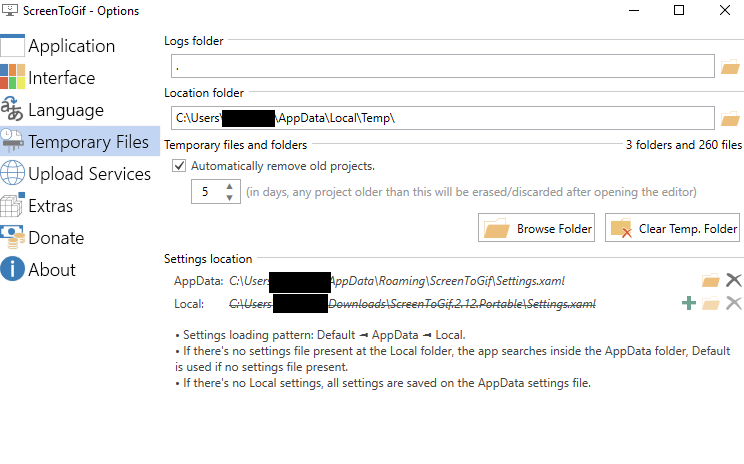The width and height of the screenshot is (744, 464).
Task: Browse for Logs folder via folder icon
Action: (730, 67)
